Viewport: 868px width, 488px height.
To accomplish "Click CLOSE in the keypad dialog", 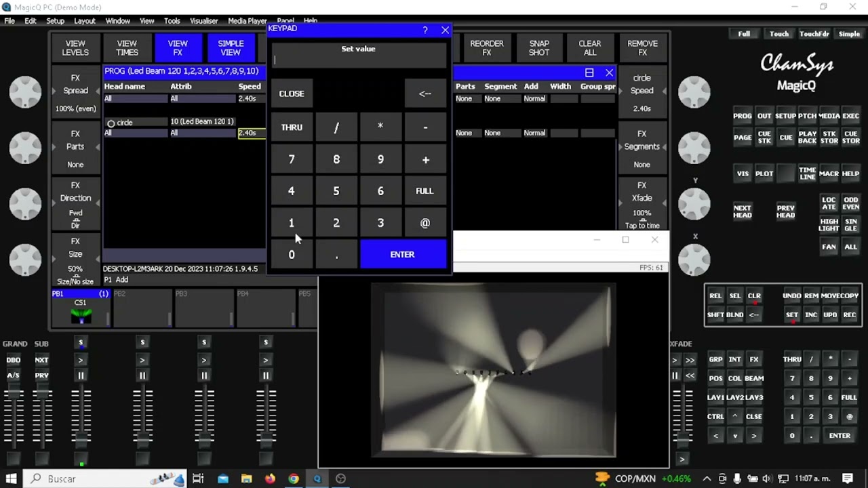I will pos(292,94).
